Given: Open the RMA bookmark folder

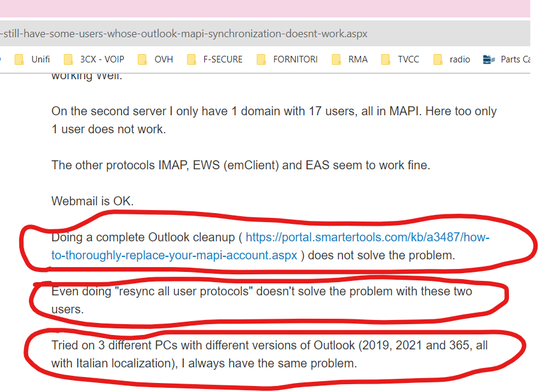Looking at the screenshot, I should pyautogui.click(x=350, y=59).
